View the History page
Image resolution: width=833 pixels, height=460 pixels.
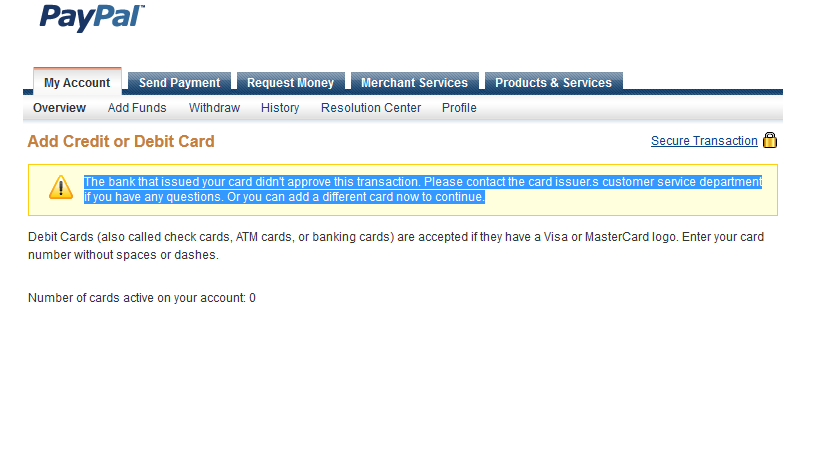pyautogui.click(x=280, y=108)
